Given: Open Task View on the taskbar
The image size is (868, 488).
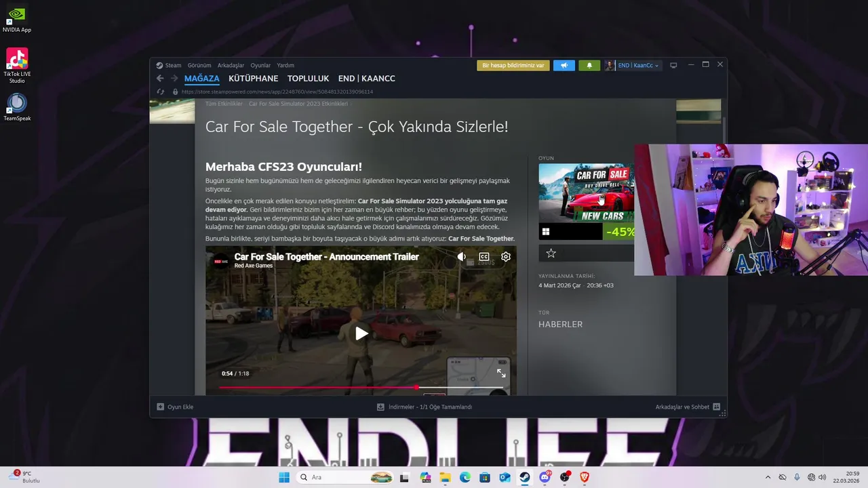Looking at the screenshot, I should tap(404, 477).
